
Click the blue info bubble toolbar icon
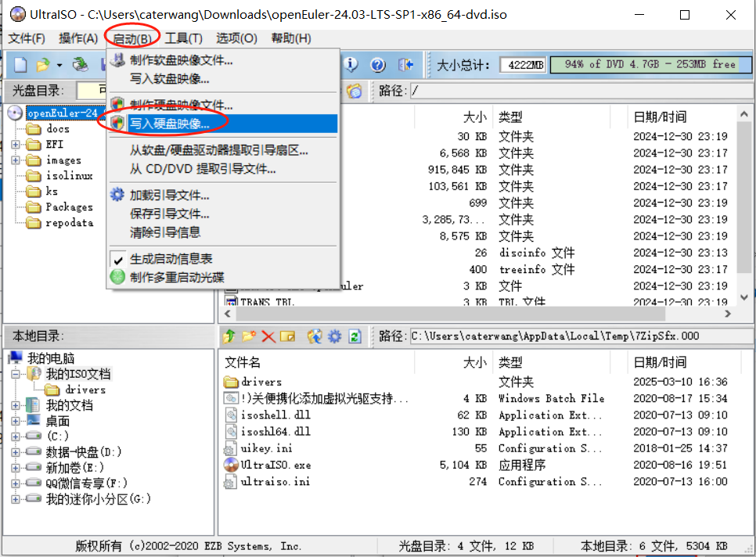(x=351, y=64)
